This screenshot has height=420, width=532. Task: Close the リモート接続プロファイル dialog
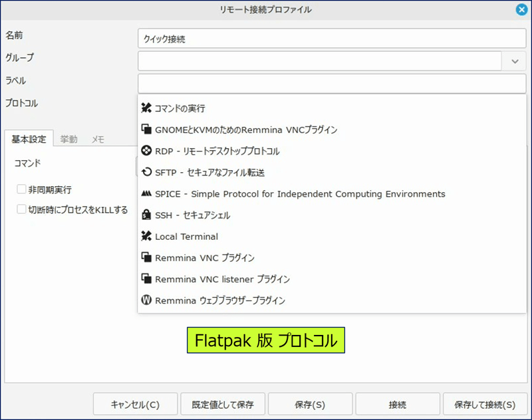point(521,9)
